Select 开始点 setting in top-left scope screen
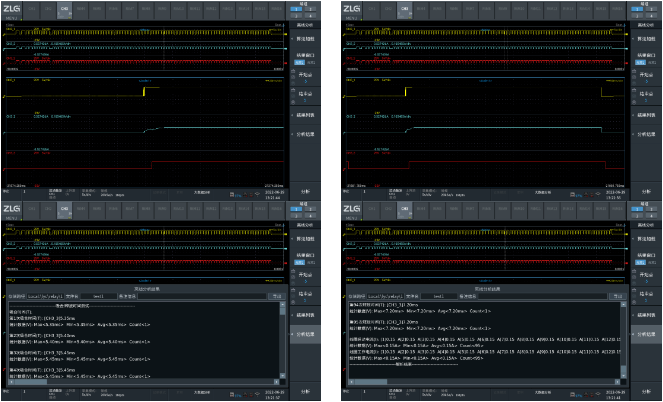 coord(304,77)
